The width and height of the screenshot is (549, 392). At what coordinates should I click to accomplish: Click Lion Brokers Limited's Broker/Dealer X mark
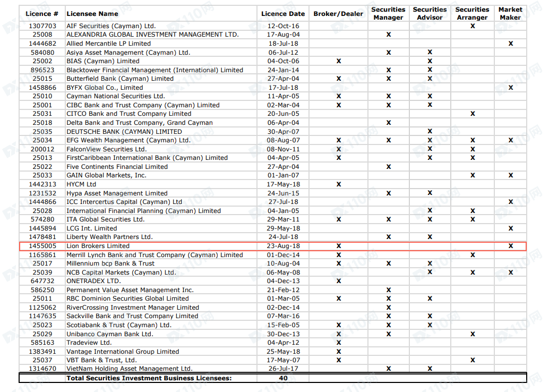(x=339, y=246)
